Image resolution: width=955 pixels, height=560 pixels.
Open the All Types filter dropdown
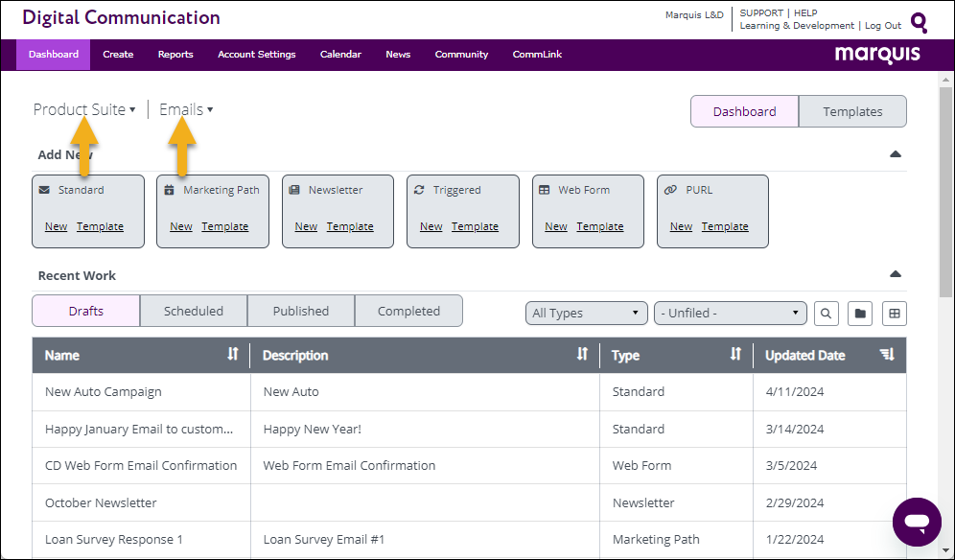tap(587, 313)
